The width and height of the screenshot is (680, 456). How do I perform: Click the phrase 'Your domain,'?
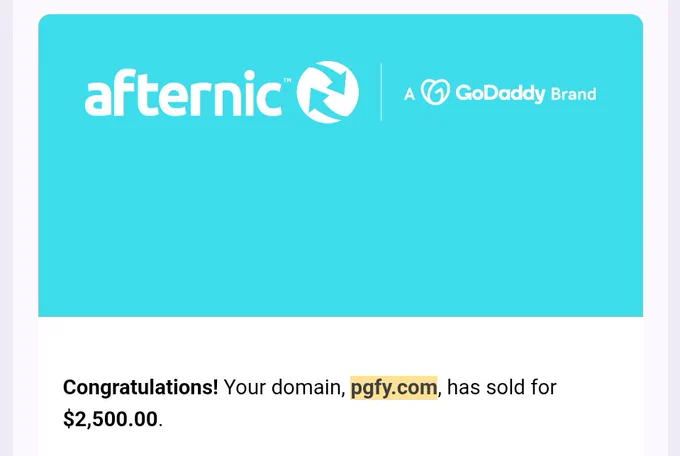pos(284,387)
